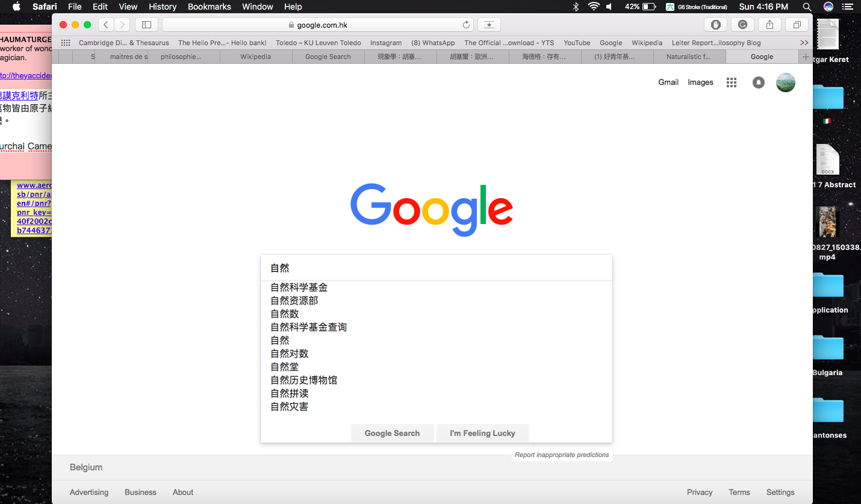
Task: Show all tabs overview
Action: [x=797, y=25]
